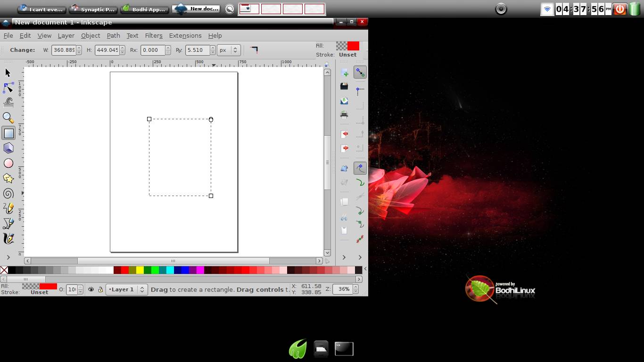Toggle the Layer 1 lock icon
This screenshot has width=644, height=362.
coord(100,289)
